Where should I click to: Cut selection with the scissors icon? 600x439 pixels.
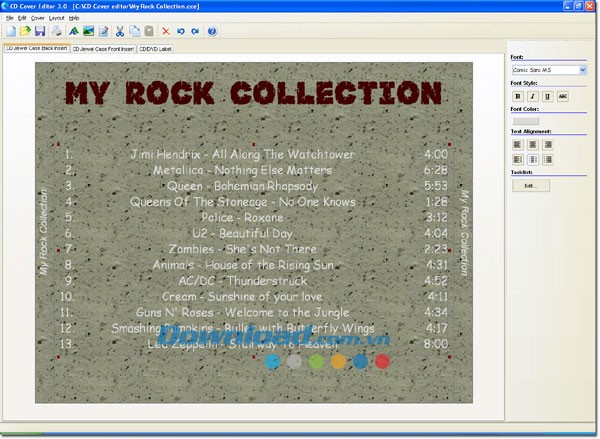pyautogui.click(x=120, y=31)
